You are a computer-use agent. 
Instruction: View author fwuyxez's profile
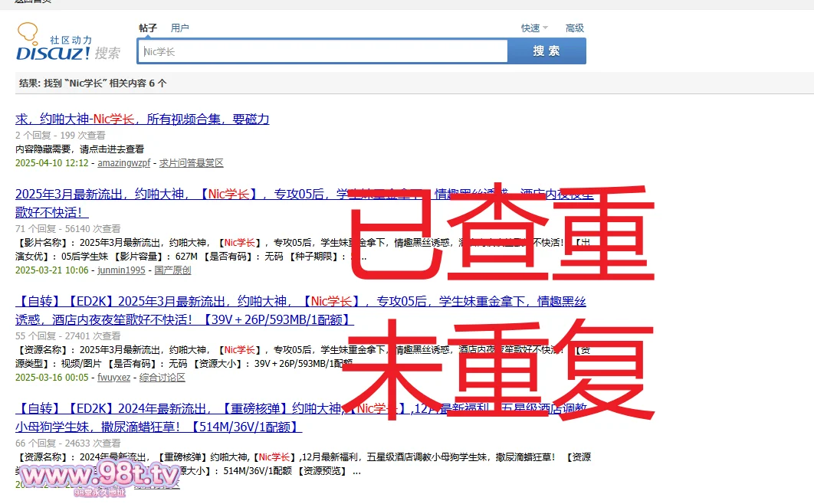click(x=115, y=378)
